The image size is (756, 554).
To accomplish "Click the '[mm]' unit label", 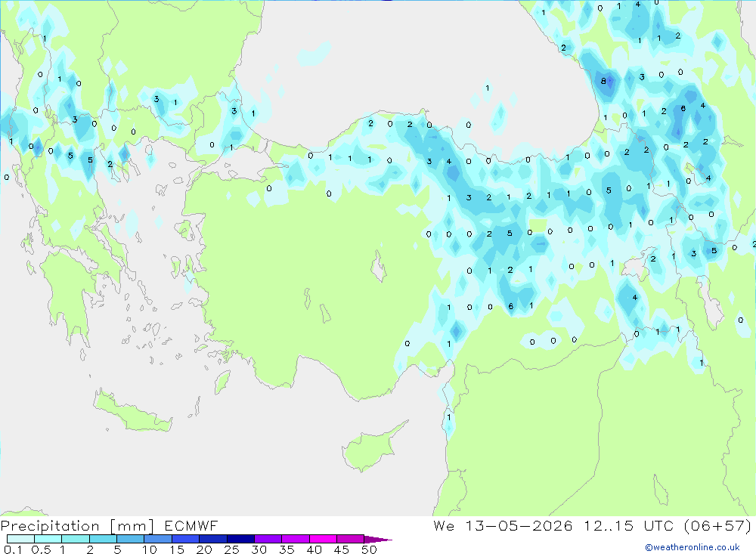I will (x=132, y=526).
